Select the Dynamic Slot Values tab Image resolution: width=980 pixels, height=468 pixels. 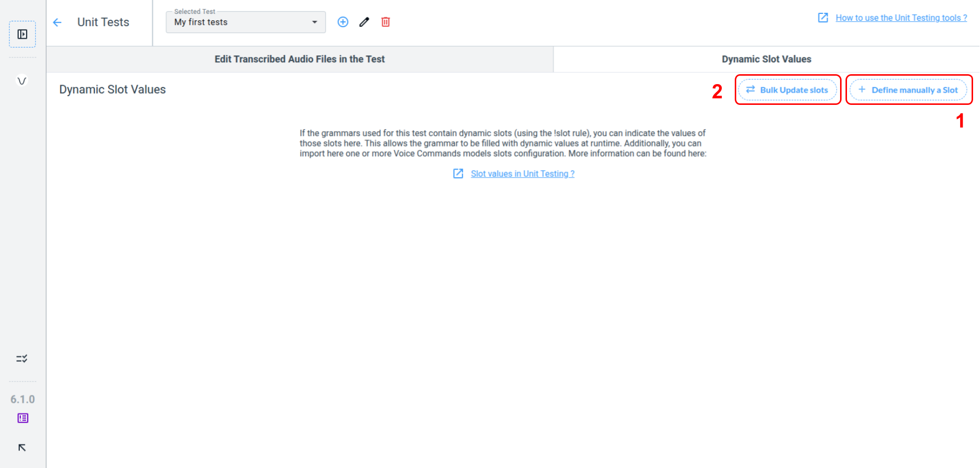tap(766, 59)
